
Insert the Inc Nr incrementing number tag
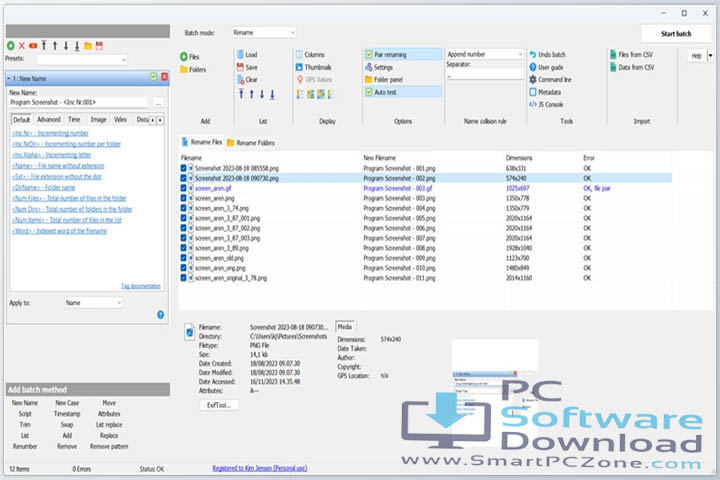coord(51,133)
